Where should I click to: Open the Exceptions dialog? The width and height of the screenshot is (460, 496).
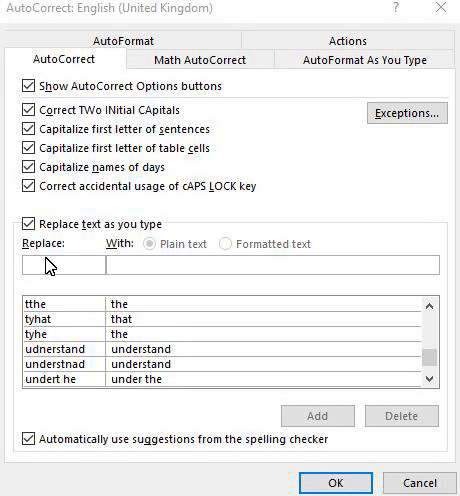[x=407, y=113]
